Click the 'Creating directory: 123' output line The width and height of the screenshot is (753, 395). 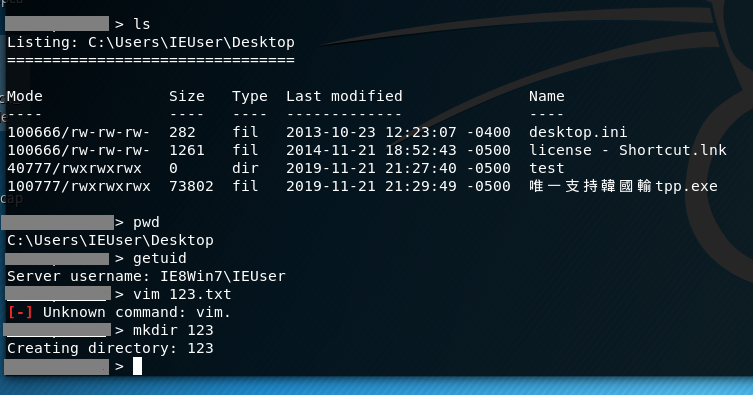[x=110, y=348]
